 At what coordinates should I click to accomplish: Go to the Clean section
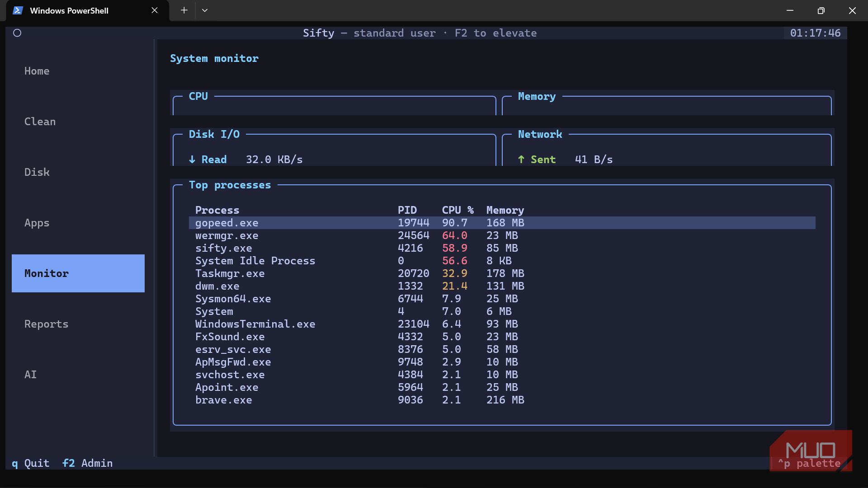pyautogui.click(x=78, y=122)
